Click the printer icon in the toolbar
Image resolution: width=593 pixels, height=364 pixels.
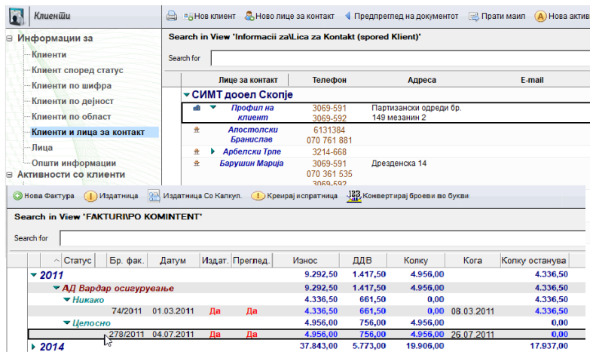coord(172,16)
